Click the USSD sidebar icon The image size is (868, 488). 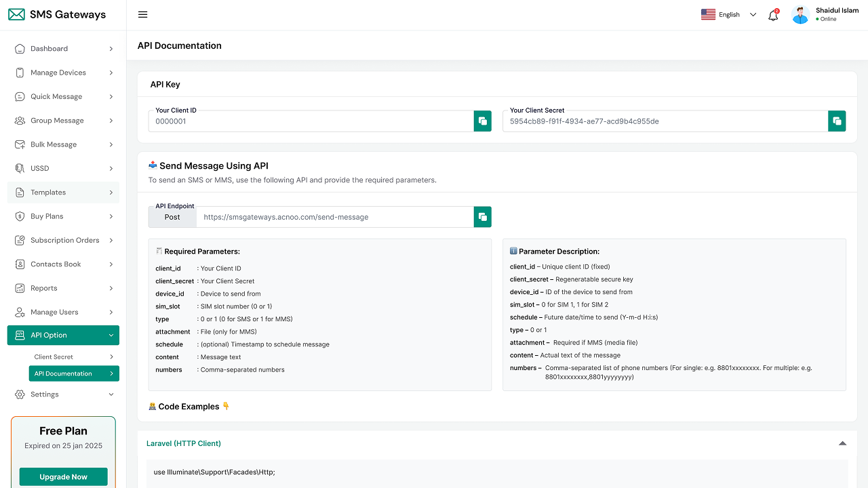(x=19, y=168)
